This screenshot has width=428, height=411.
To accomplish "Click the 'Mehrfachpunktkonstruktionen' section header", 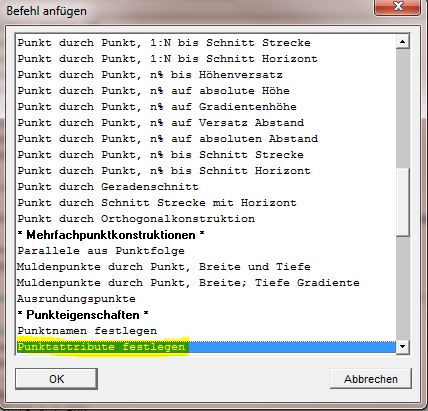I will point(111,235).
